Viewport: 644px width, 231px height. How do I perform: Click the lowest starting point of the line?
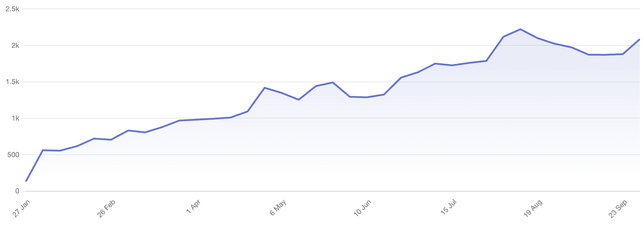[26, 181]
